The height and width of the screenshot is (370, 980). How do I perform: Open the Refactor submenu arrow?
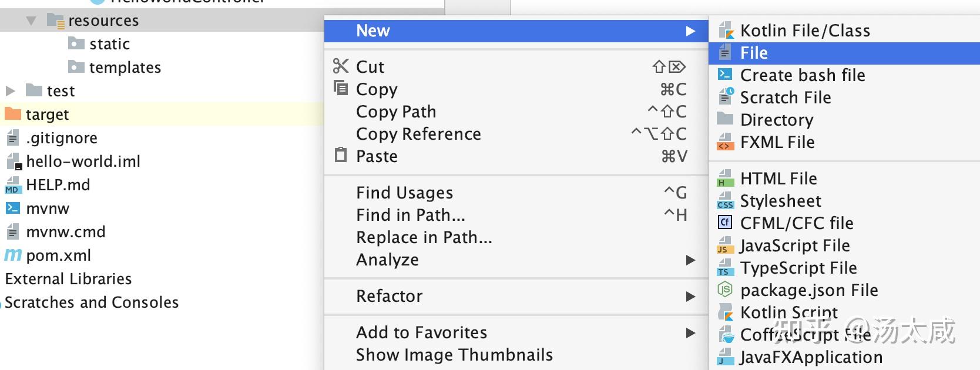690,297
